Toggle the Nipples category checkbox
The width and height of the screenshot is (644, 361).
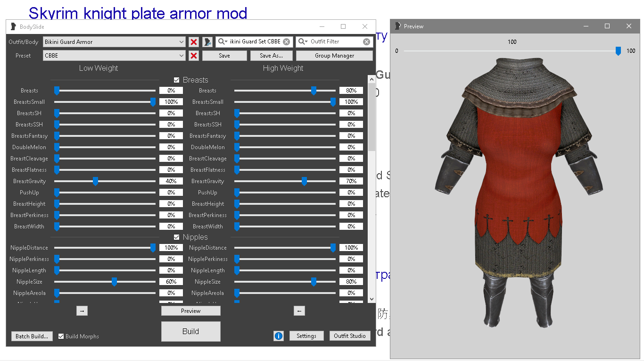177,237
